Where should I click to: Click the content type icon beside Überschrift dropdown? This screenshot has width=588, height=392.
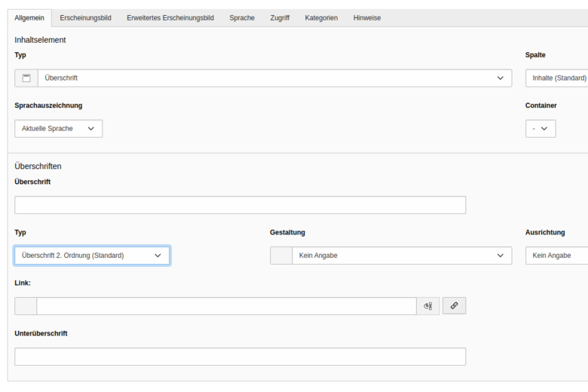point(26,78)
